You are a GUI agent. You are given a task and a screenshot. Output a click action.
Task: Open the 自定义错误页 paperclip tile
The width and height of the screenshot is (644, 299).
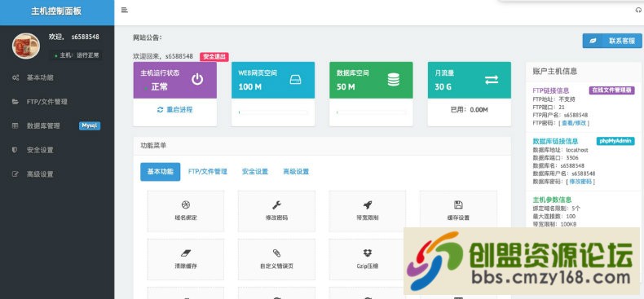(276, 259)
